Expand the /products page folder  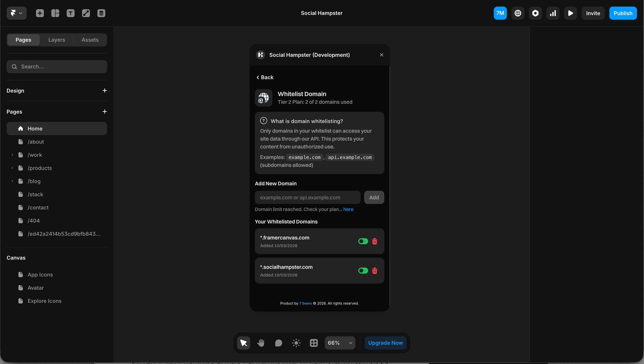tap(12, 168)
